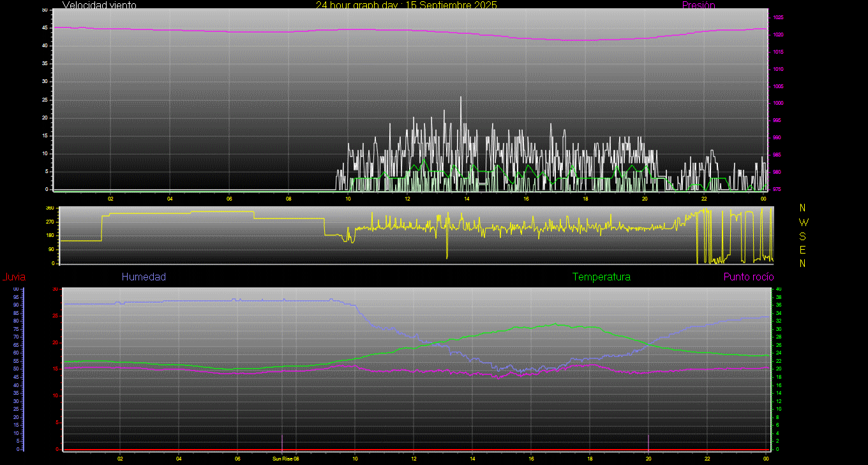Select the E compass direction letter
The image size is (868, 465).
coord(803,250)
